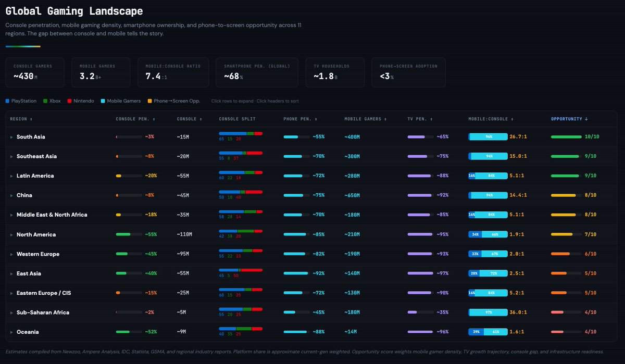
Task: Open the Mobile:Console Ratio 7.4:1 card
Action: click(173, 72)
